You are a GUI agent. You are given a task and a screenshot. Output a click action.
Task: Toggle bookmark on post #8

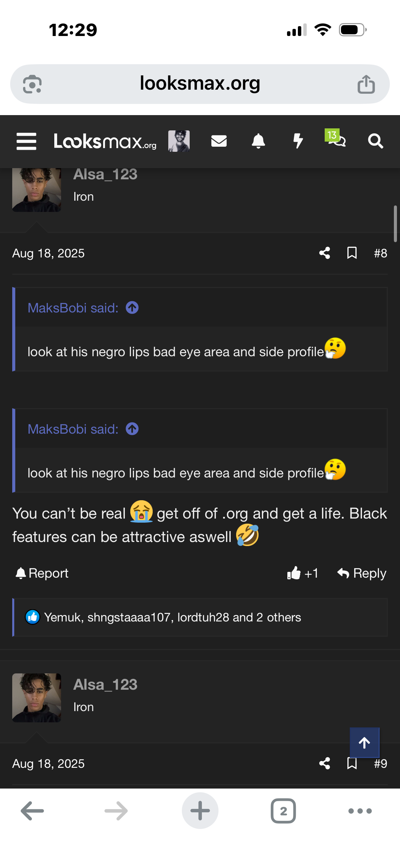point(352,253)
